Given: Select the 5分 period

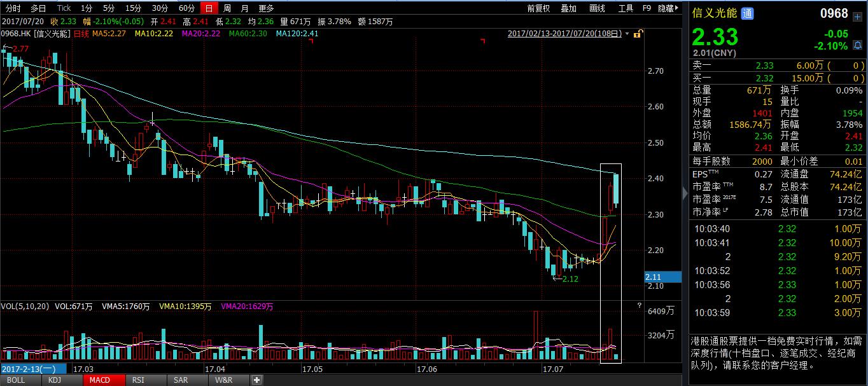Looking at the screenshot, I should coord(109,8).
